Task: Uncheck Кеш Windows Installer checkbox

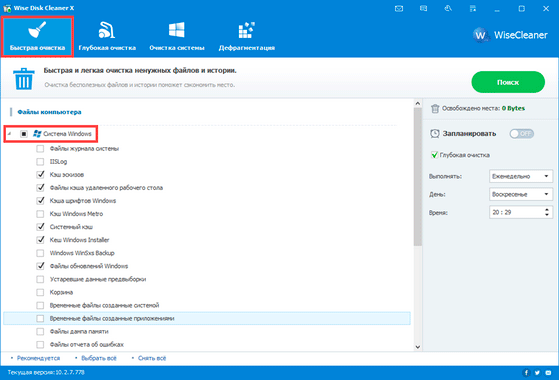Action: tap(40, 240)
